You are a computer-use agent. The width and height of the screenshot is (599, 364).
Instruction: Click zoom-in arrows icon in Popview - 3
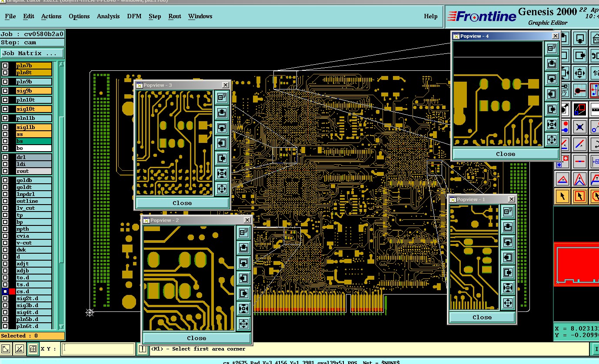click(222, 173)
